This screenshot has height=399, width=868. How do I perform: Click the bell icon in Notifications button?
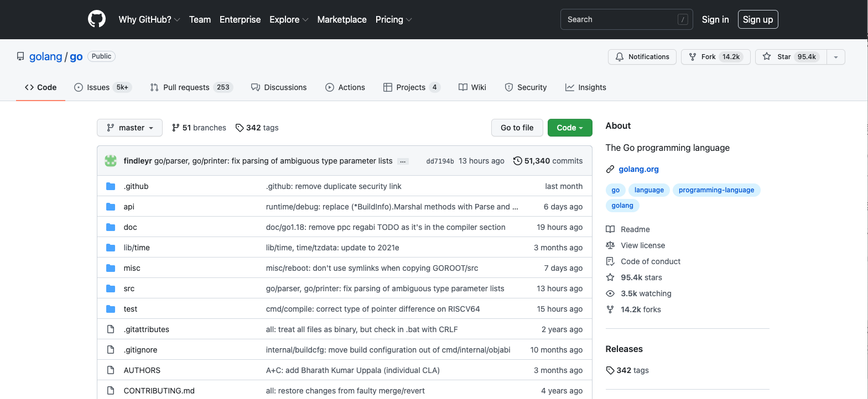[x=620, y=57]
